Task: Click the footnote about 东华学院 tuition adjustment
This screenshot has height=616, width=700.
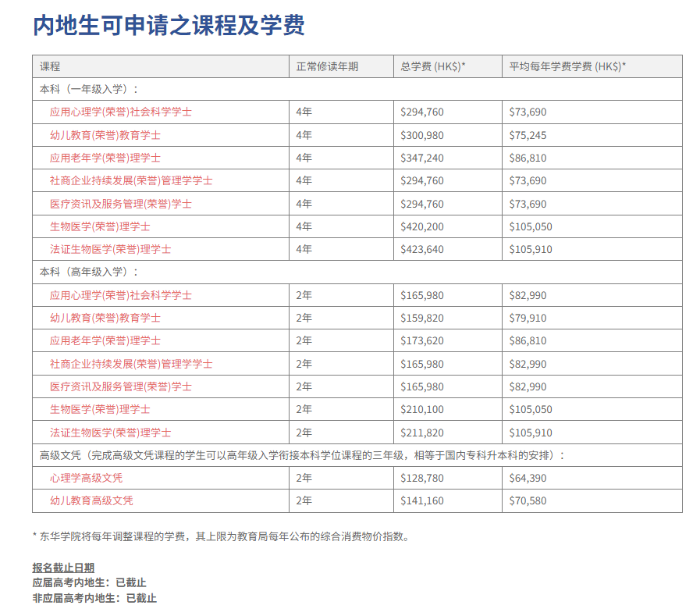Action: 222,536
